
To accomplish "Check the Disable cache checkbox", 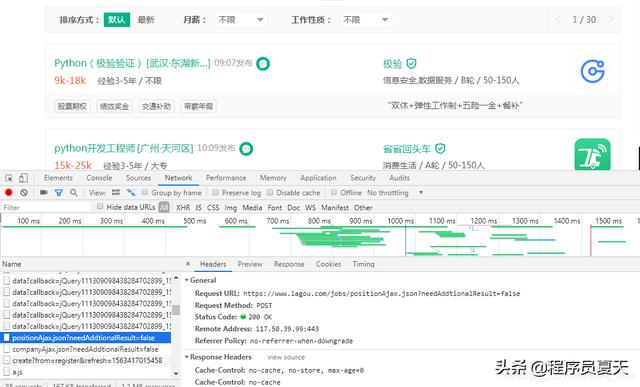I will pos(270,192).
